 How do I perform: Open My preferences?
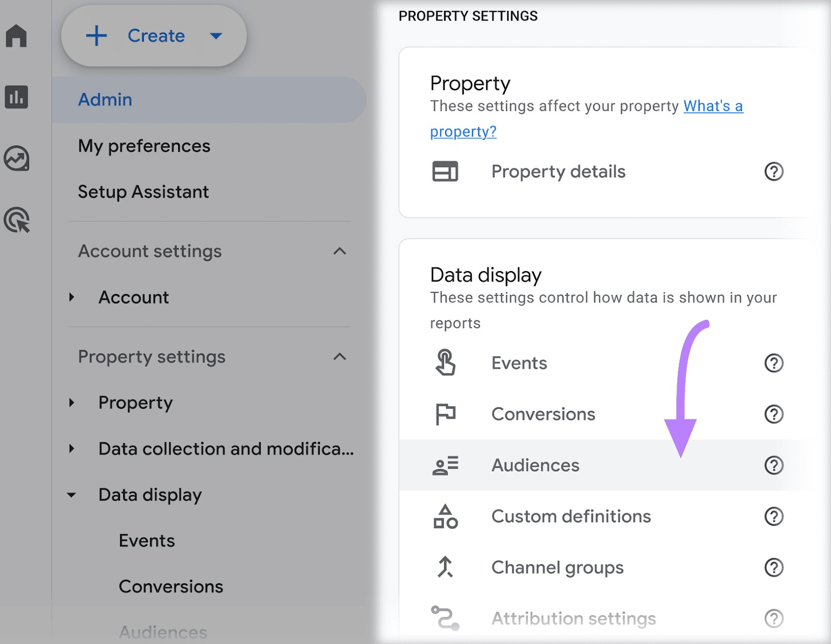click(144, 146)
